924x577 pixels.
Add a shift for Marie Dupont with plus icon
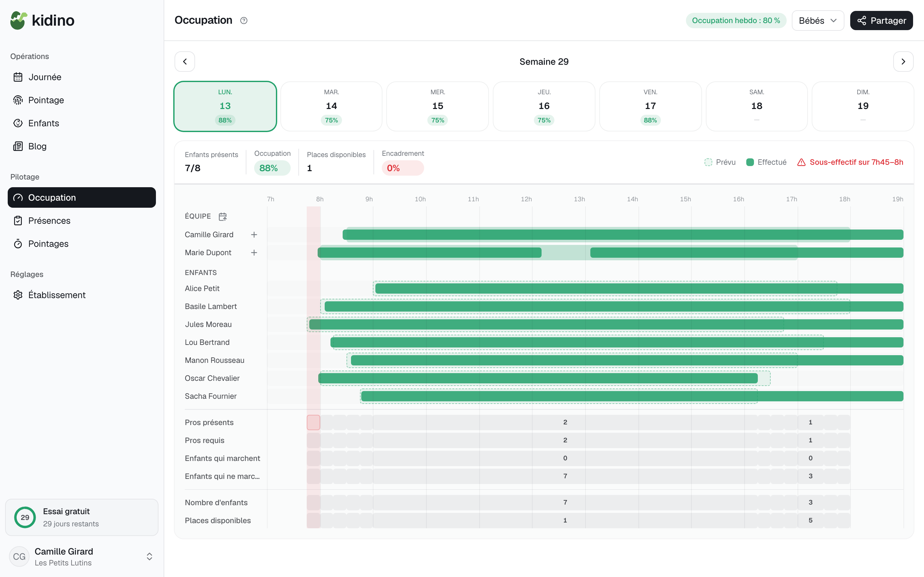pyautogui.click(x=254, y=253)
